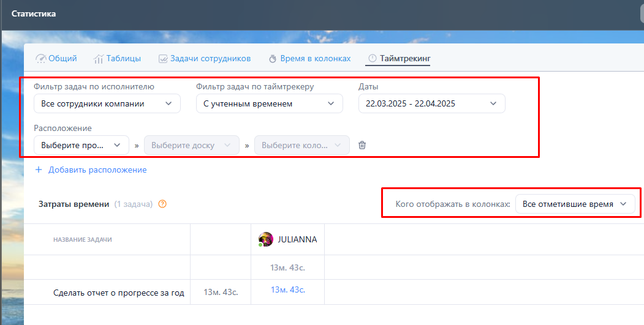Click the orange help question-mark icon
Viewport: 644px width, 325px height.
tap(162, 204)
